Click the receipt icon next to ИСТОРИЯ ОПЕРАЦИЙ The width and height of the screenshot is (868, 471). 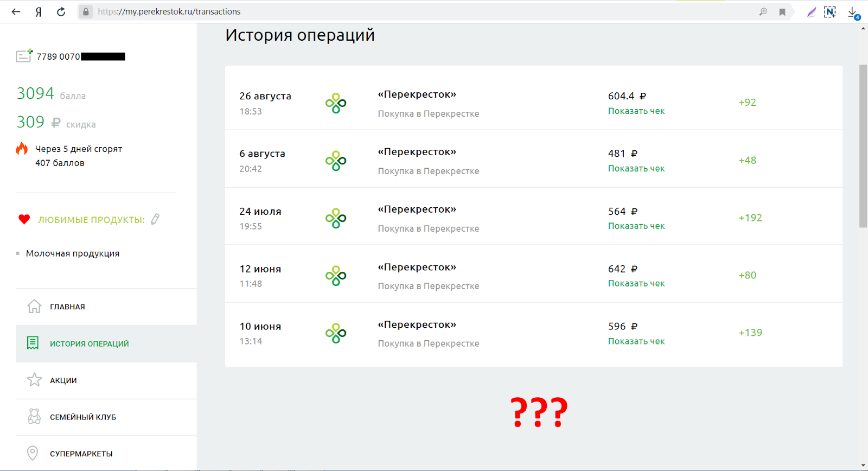click(x=33, y=343)
